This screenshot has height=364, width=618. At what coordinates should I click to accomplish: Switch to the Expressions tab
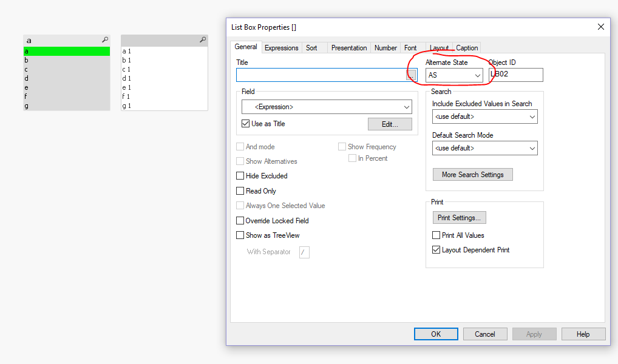click(281, 48)
